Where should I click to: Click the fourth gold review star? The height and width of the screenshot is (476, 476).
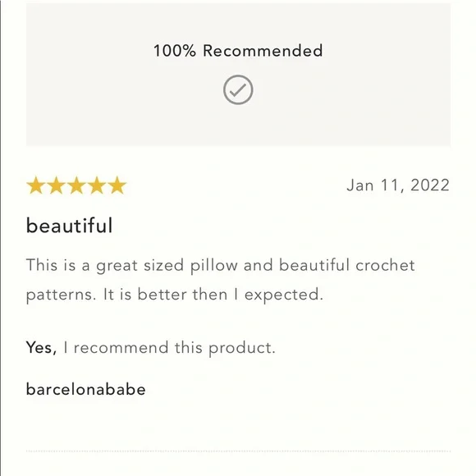tap(97, 185)
